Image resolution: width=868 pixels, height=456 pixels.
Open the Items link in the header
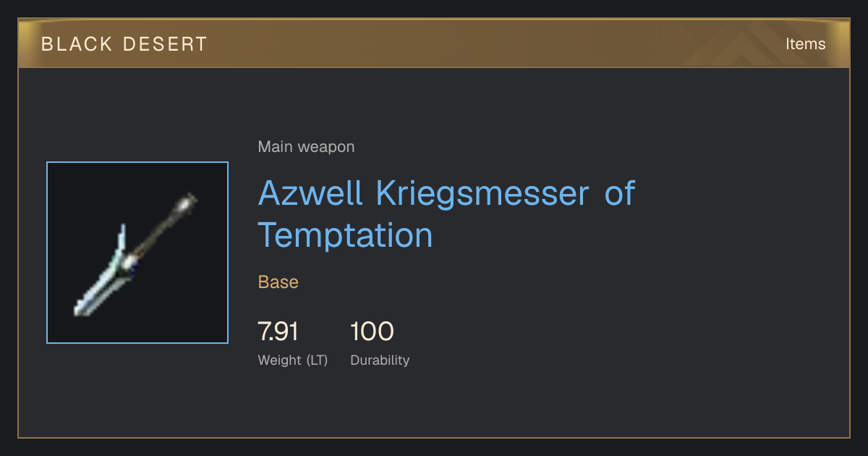click(805, 43)
